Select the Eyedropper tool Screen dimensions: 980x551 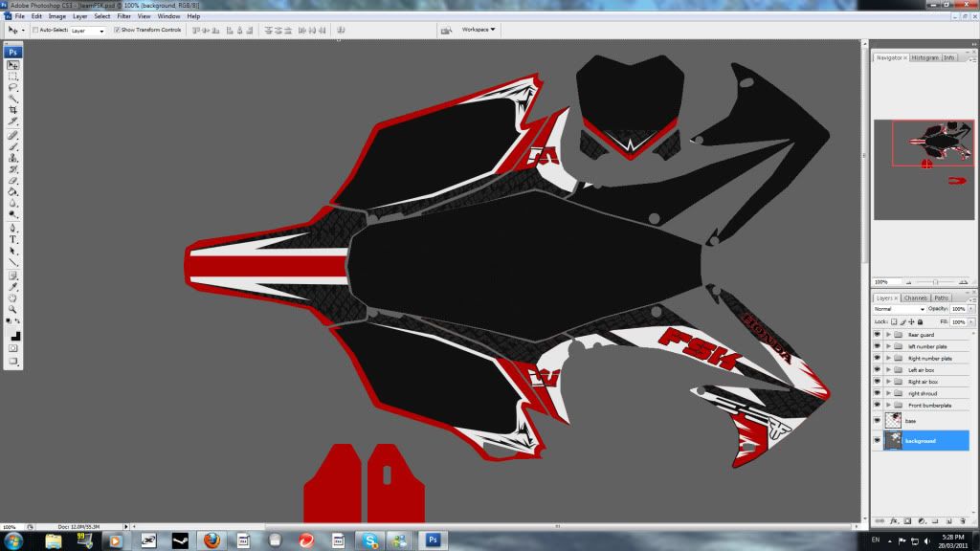(x=13, y=287)
